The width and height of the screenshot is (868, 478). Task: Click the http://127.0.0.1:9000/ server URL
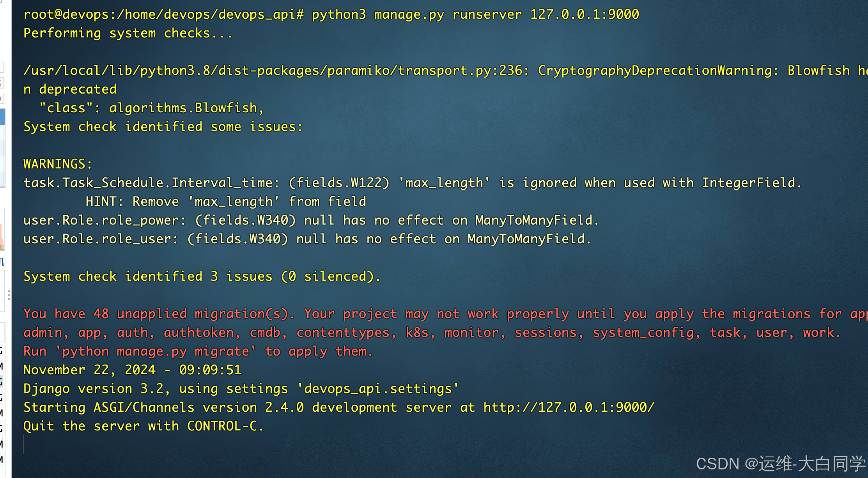(569, 407)
